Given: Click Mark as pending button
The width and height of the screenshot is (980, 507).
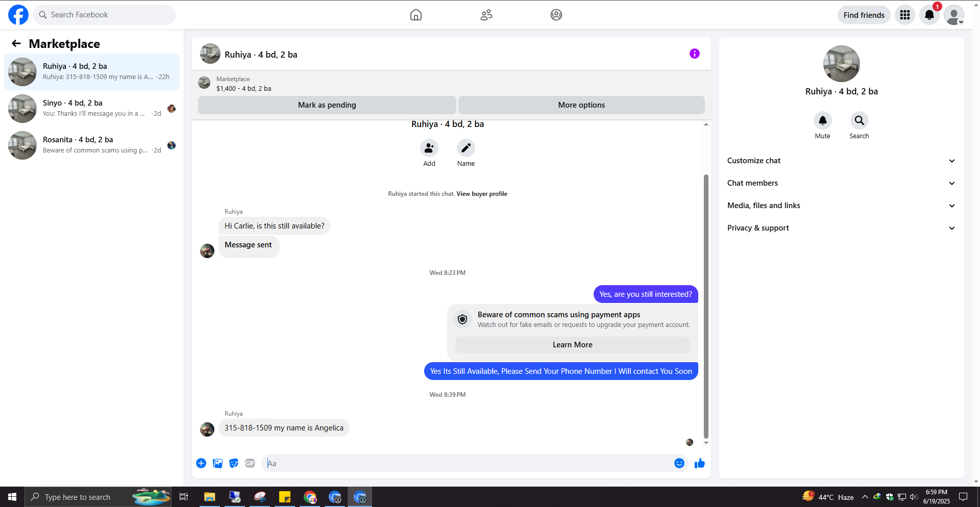Looking at the screenshot, I should point(327,105).
